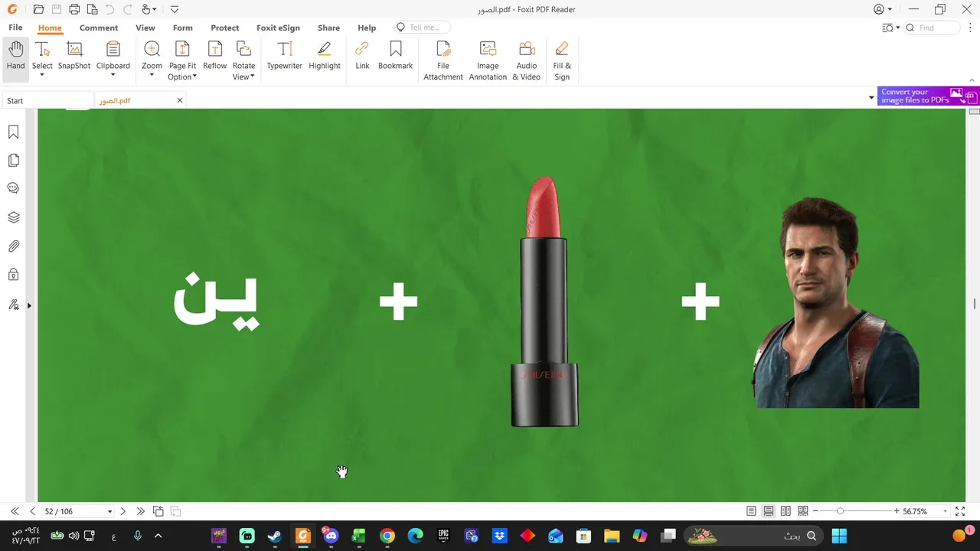Open the Bookmarks side panel
Image resolution: width=980 pixels, height=551 pixels.
(x=13, y=132)
